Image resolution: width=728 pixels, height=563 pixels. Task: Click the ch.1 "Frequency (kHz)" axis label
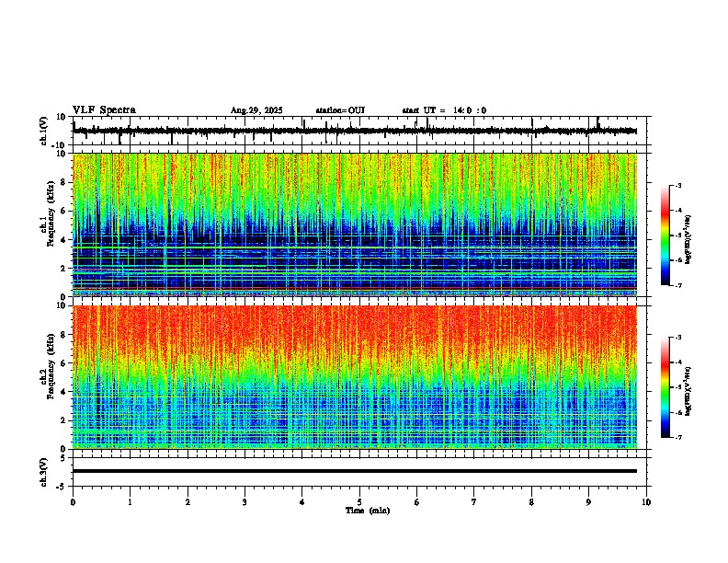tap(51, 213)
